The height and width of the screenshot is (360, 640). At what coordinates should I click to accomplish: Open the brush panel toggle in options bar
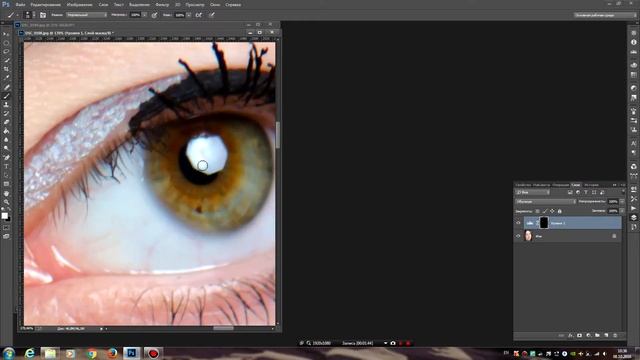click(43, 15)
